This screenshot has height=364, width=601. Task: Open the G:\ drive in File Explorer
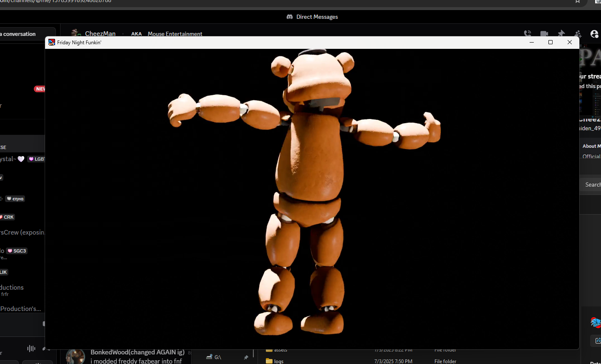click(x=218, y=357)
